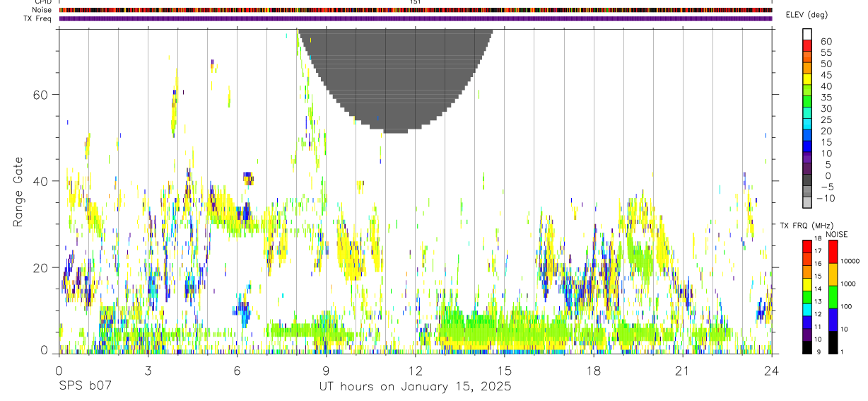This screenshot has width=868, height=401.
Task: Click the light gray bottom segment of ELEV bar
Action: coord(807,202)
